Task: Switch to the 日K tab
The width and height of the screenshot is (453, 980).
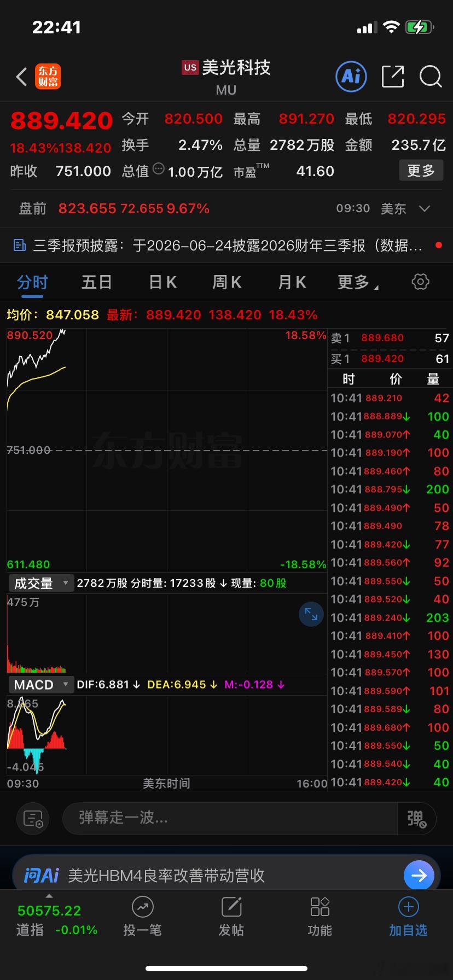Action: point(162,282)
